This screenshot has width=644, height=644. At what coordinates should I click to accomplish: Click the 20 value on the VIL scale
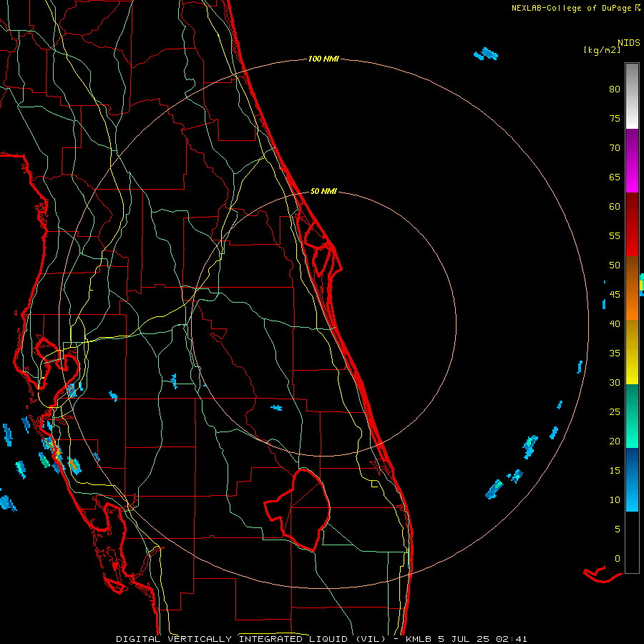click(615, 441)
